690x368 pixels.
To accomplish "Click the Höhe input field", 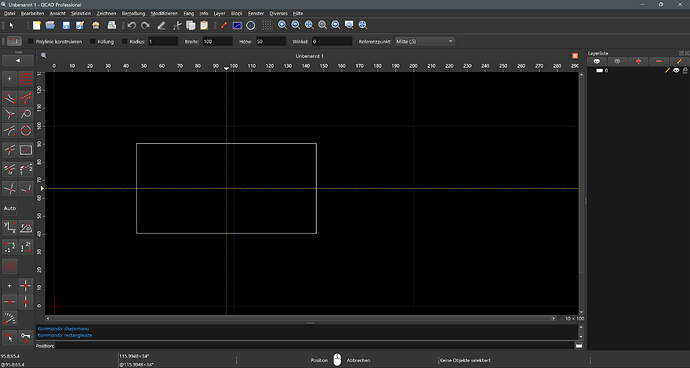I will pyautogui.click(x=271, y=41).
